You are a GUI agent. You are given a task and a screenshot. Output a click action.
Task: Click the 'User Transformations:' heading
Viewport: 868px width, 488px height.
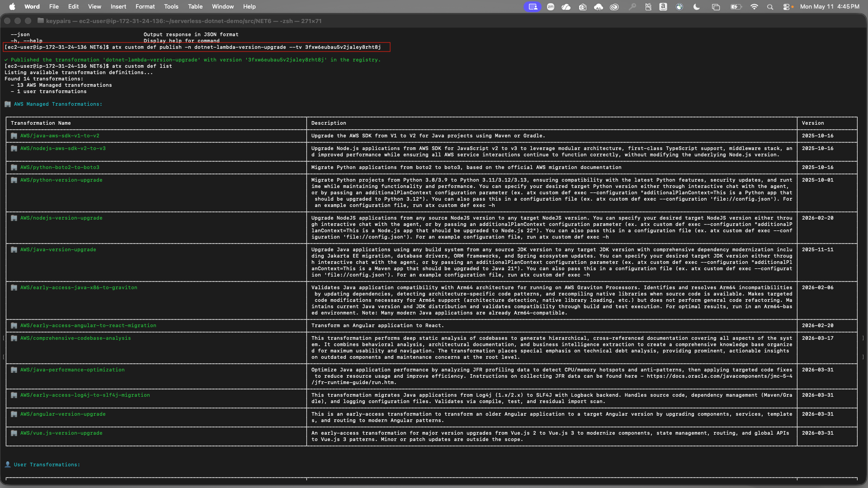(x=47, y=465)
